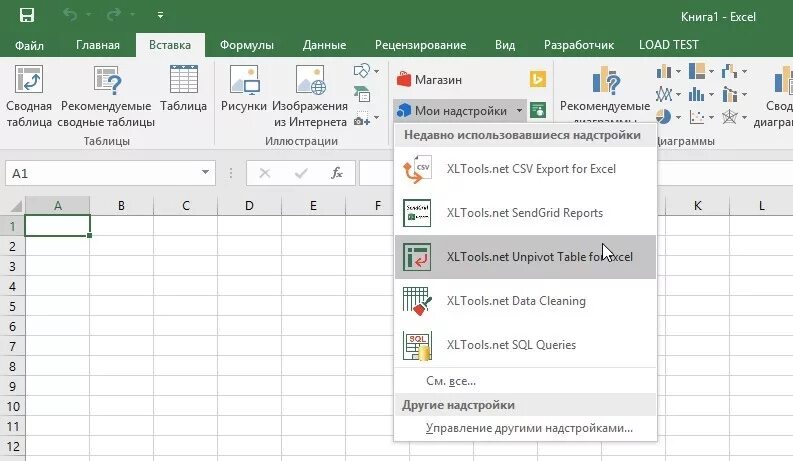Select row header 5

click(12, 306)
